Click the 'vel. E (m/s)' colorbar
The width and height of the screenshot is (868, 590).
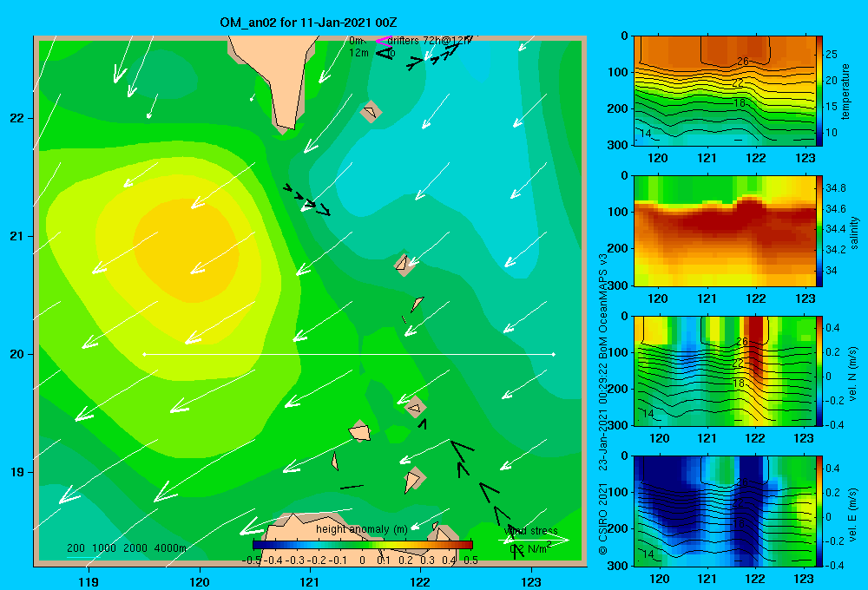click(819, 511)
